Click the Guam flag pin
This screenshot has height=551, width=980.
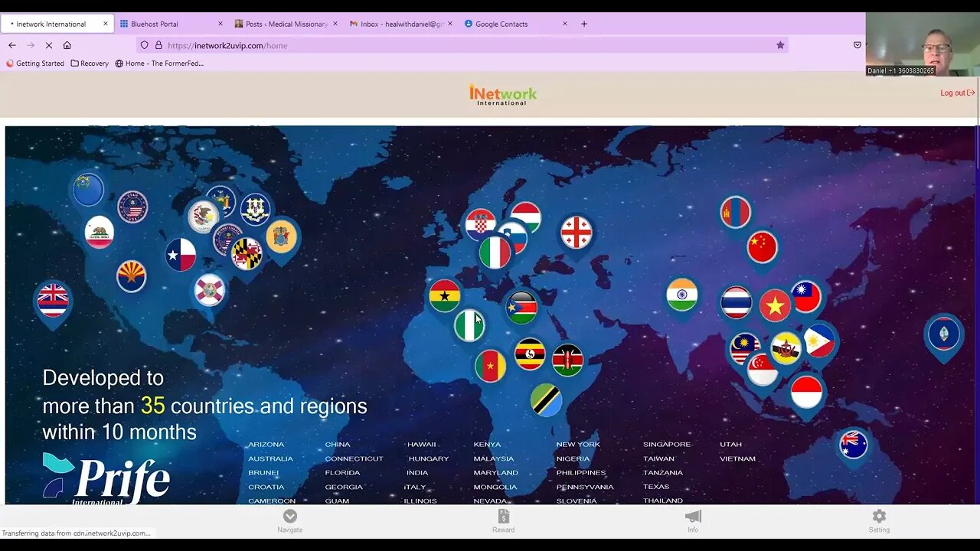click(x=943, y=334)
